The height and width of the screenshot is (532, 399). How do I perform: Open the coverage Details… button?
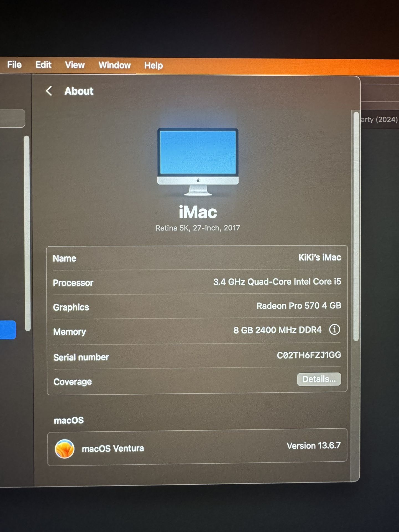319,379
